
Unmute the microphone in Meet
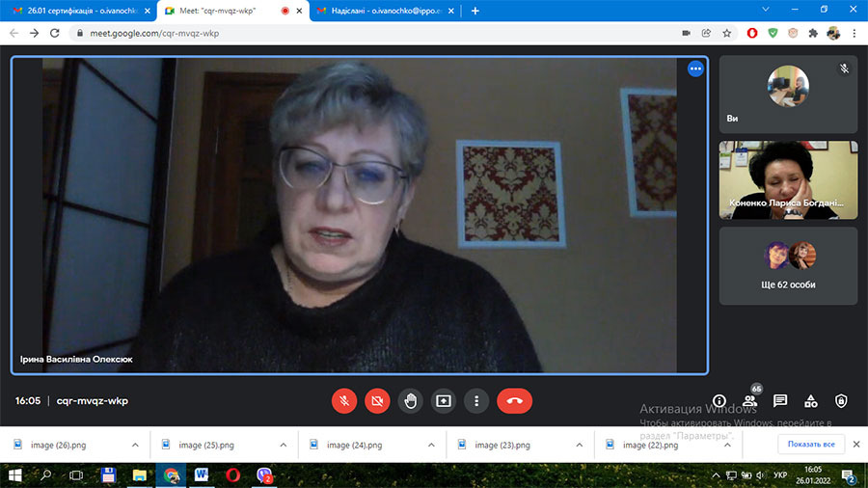[x=343, y=400]
